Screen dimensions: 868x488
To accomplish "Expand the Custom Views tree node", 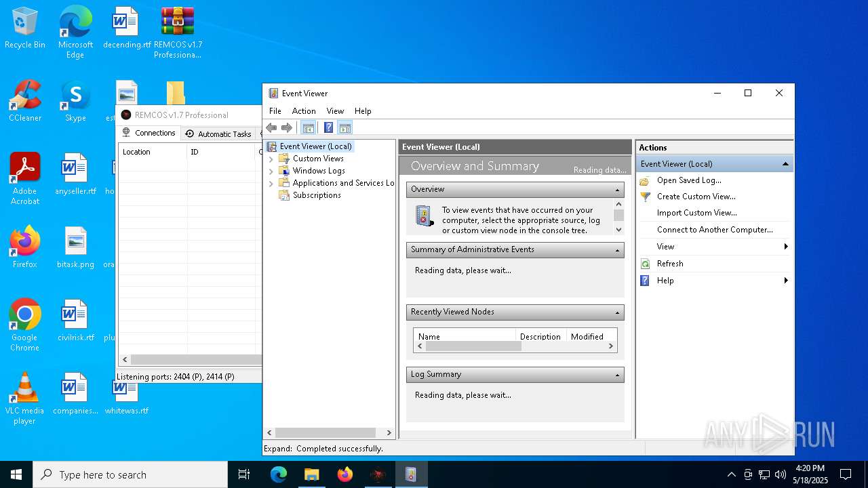I will click(271, 159).
